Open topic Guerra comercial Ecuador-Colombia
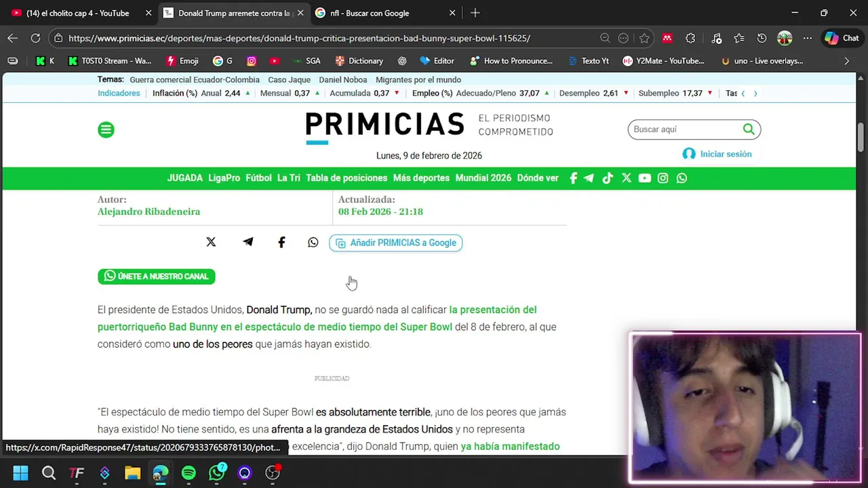Viewport: 868px width, 488px height. (195, 80)
